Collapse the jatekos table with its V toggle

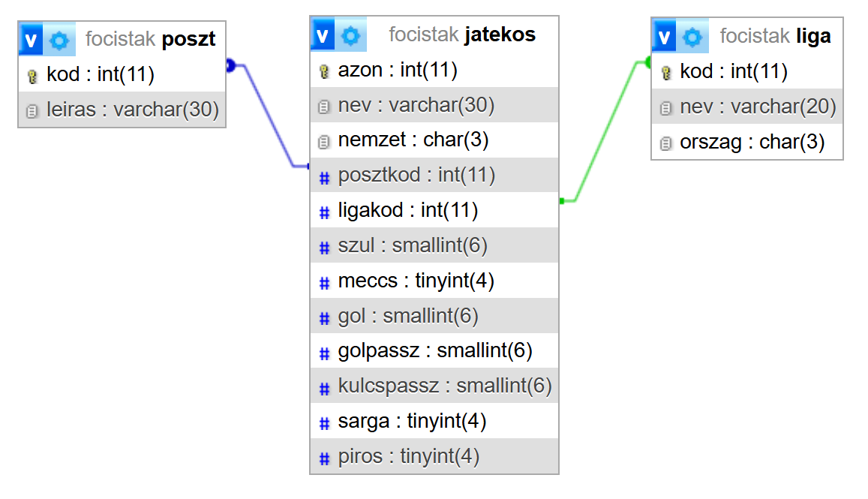click(x=323, y=35)
